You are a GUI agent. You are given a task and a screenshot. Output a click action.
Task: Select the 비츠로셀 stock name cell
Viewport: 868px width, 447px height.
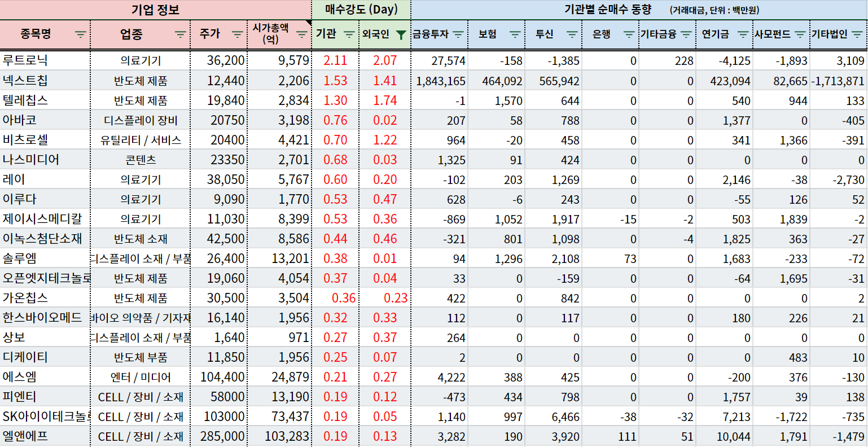45,139
